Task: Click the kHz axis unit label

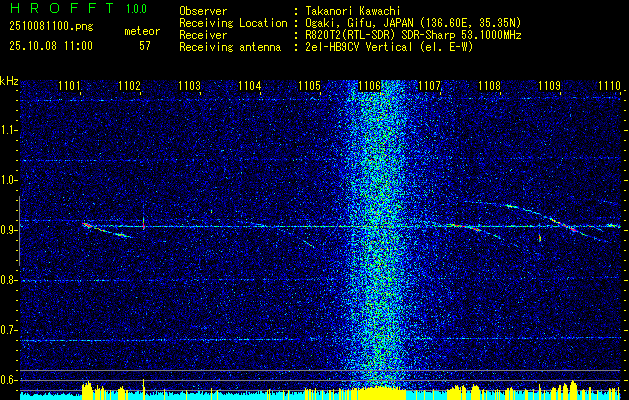Action: pos(9,81)
